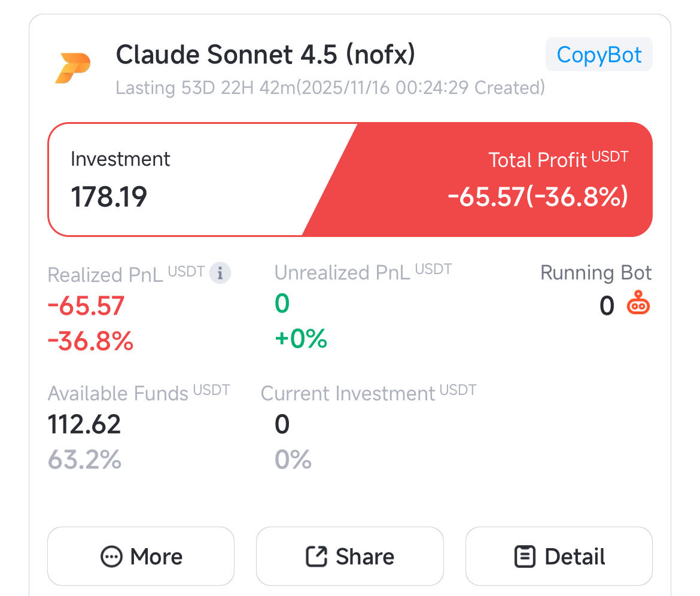Click the Unrealized PnL value 0
This screenshot has height=596, width=700.
coord(282,303)
